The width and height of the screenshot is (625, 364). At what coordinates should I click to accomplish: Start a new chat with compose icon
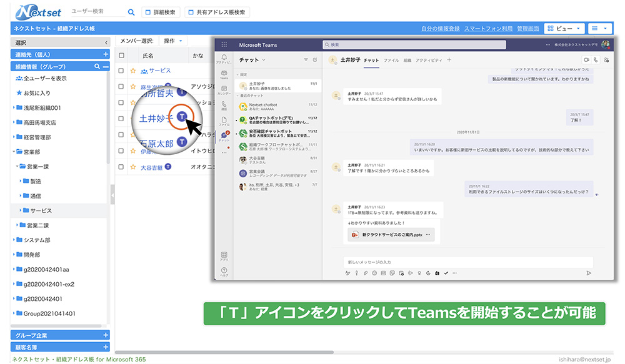point(315,60)
